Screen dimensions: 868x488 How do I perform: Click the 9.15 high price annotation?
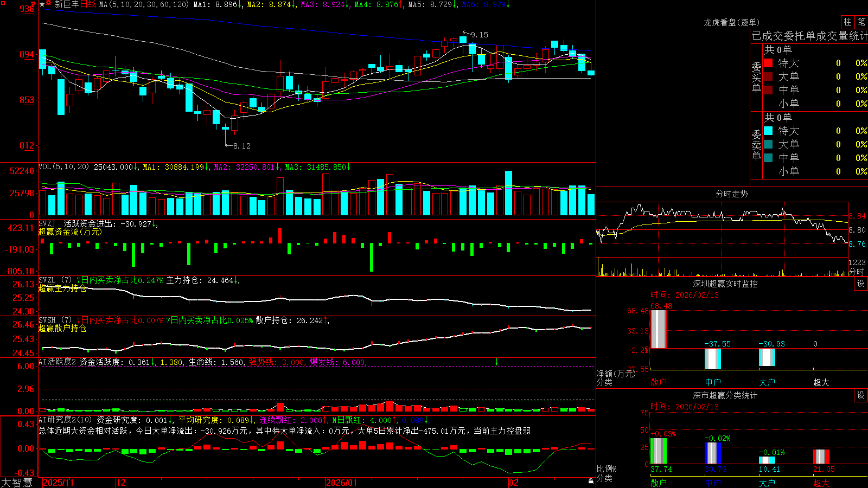[480, 35]
